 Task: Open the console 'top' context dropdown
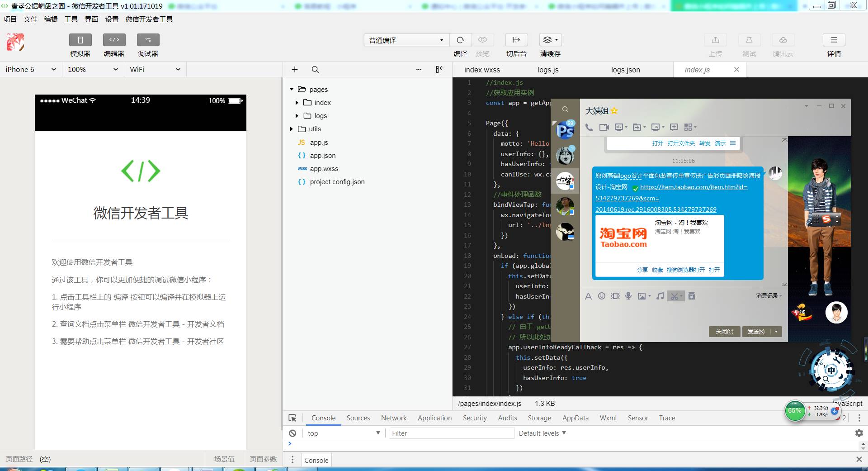pos(344,433)
